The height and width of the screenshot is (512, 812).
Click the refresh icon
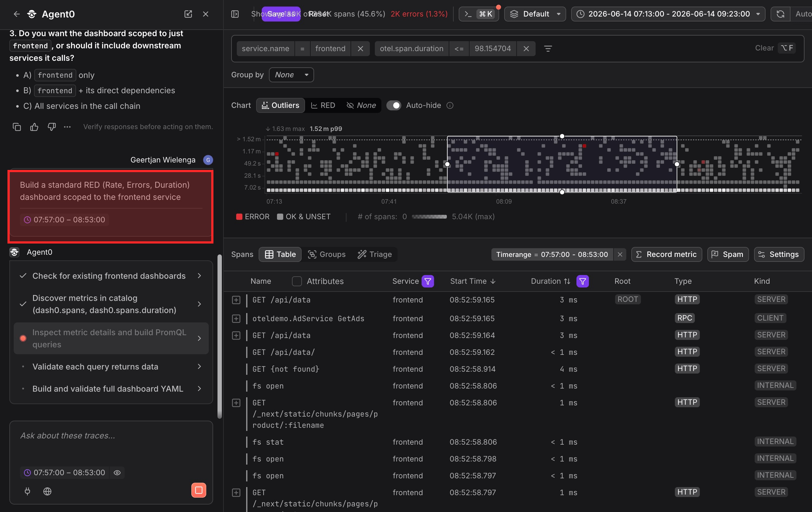click(780, 14)
